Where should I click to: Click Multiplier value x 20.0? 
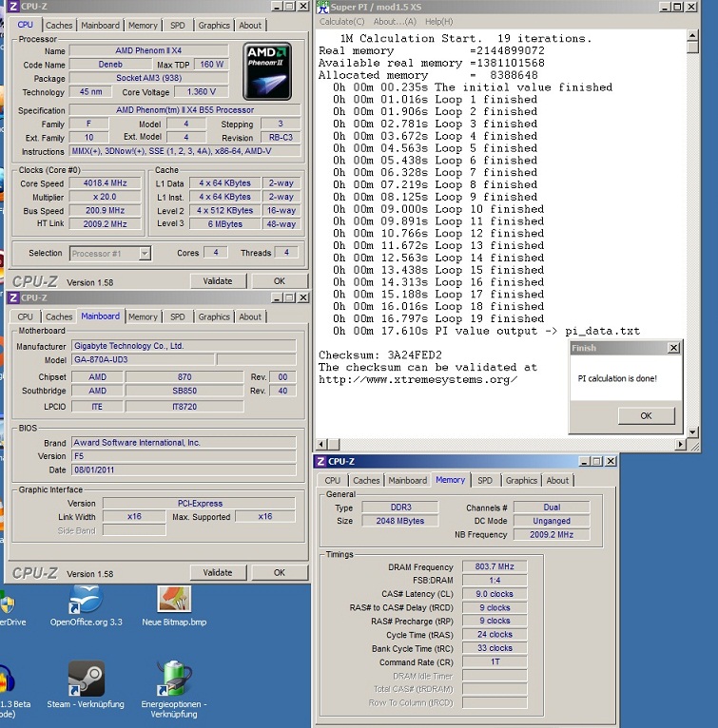[x=105, y=197]
